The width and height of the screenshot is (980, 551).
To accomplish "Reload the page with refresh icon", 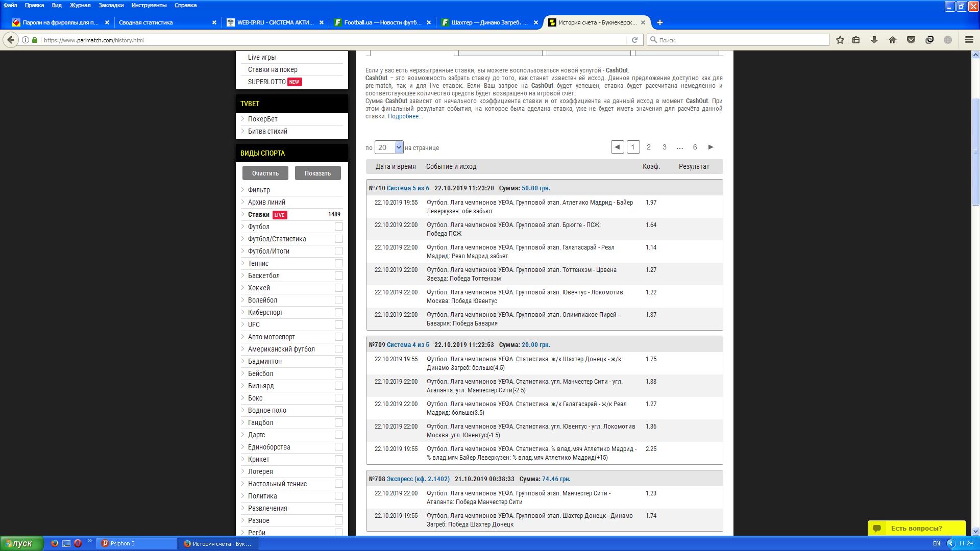I will coord(634,40).
